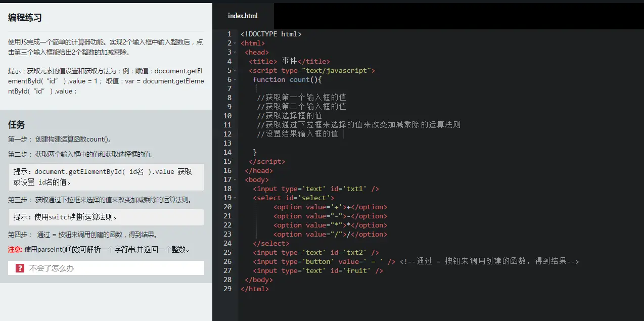
Task: Click the 第四步 通过 = 按钮 step text
Action: pyautogui.click(x=83, y=235)
